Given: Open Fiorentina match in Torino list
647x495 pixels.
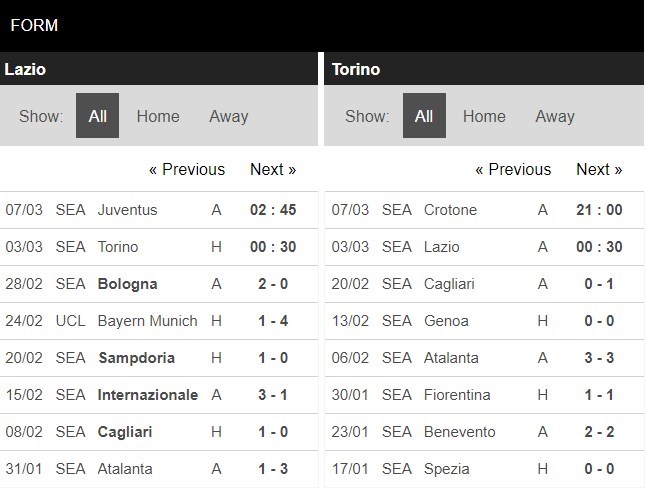Looking at the screenshot, I should coord(457,395).
